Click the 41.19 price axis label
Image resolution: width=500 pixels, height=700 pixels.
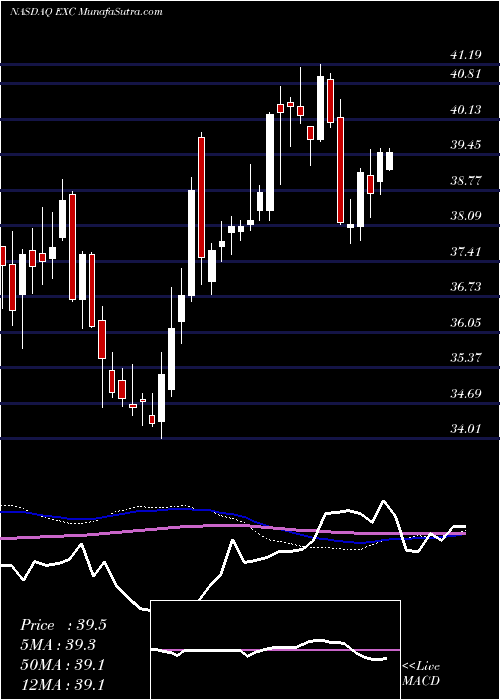[x=466, y=55]
